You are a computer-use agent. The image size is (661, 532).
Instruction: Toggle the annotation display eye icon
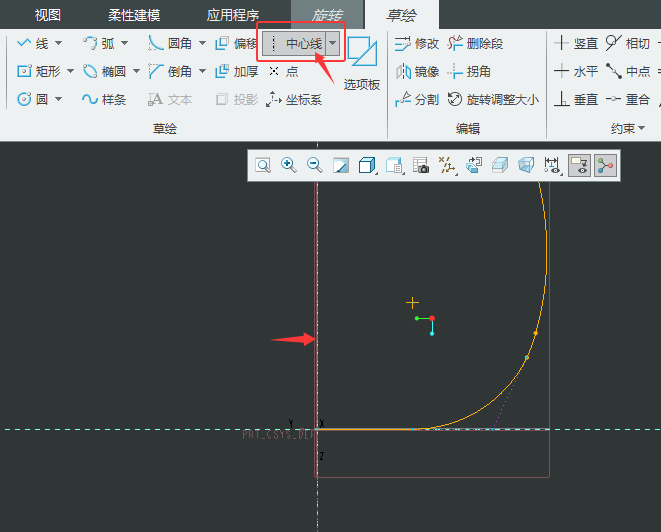[552, 165]
